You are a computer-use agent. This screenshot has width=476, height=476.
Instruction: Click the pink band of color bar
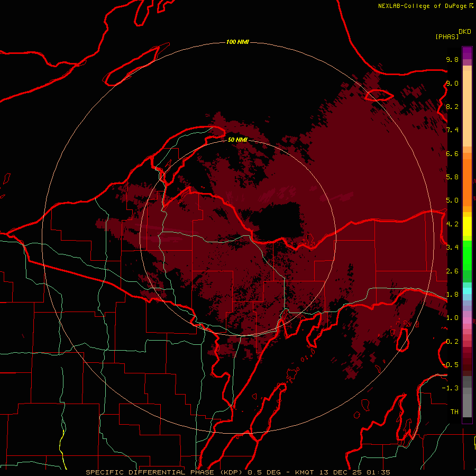467,321
